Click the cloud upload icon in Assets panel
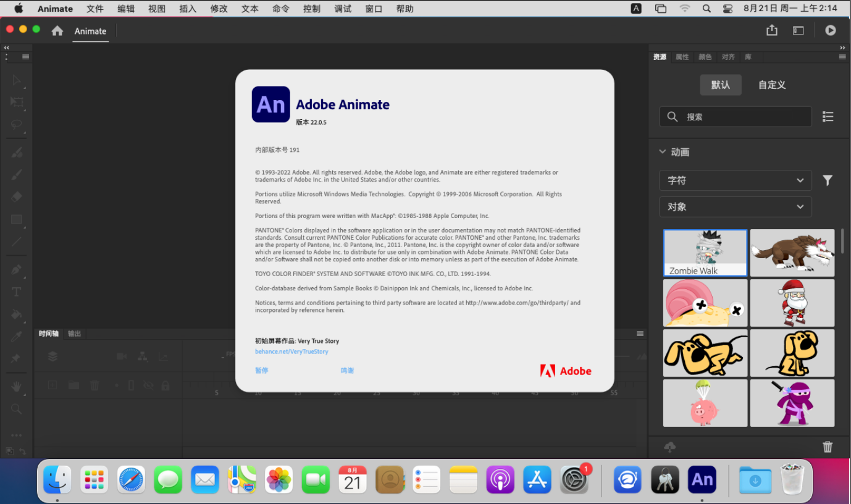The height and width of the screenshot is (504, 851). pyautogui.click(x=669, y=447)
